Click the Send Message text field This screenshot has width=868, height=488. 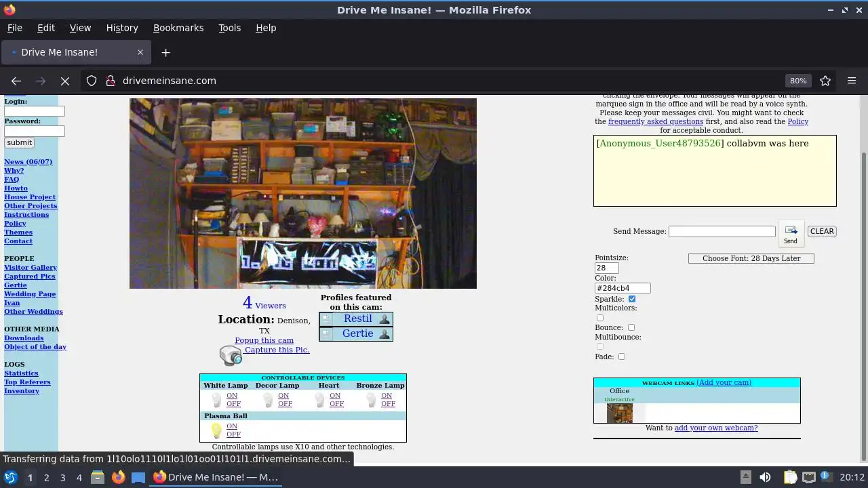(722, 231)
